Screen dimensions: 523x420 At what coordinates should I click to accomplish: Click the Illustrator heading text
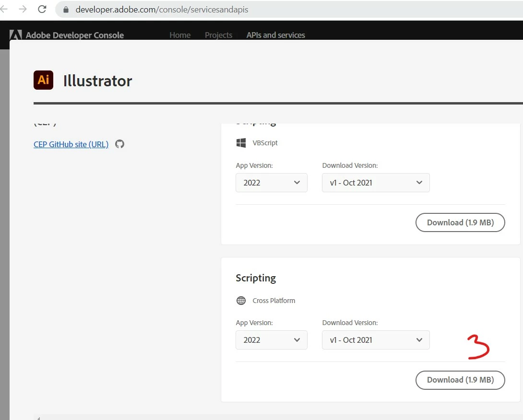point(98,81)
